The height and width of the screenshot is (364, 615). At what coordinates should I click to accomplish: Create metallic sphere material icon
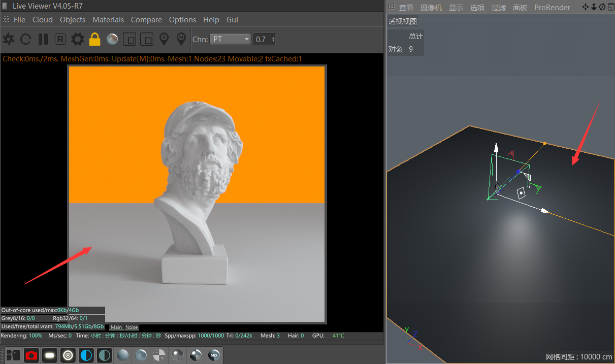(177, 355)
